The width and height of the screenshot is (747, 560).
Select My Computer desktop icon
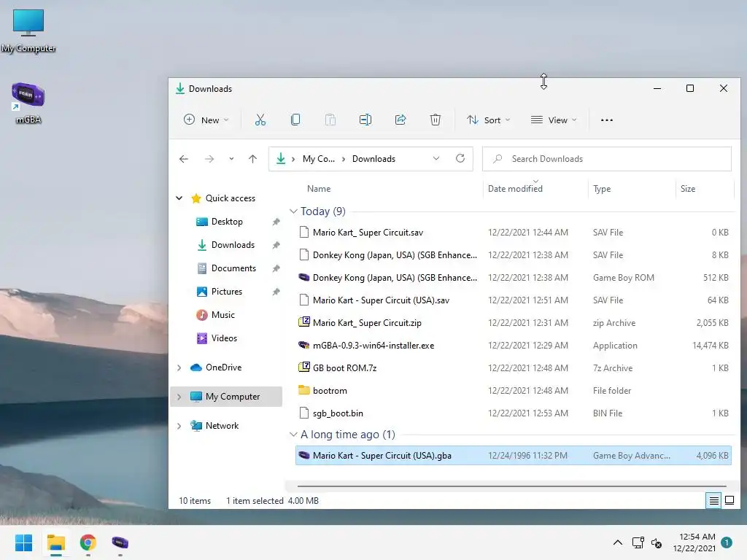28,31
